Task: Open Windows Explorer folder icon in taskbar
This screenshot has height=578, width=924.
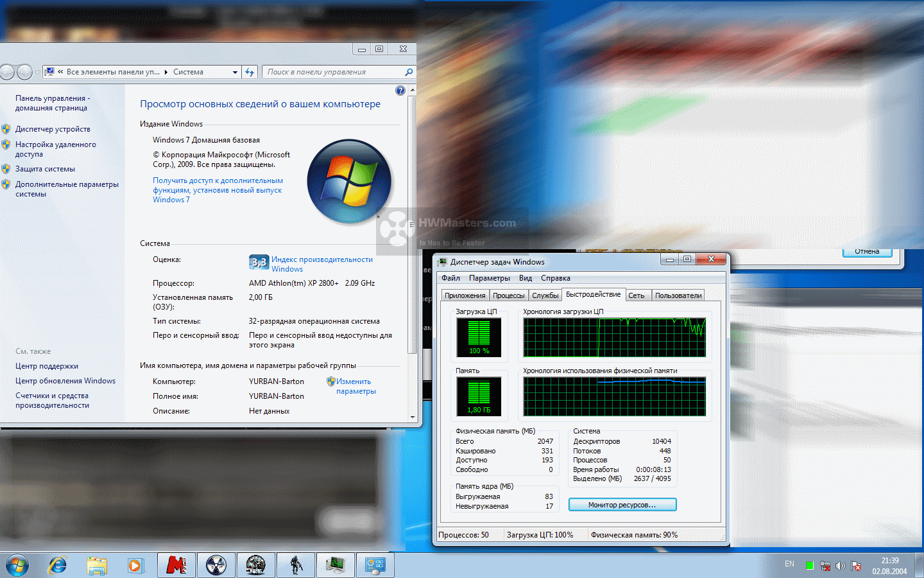Action: pyautogui.click(x=97, y=566)
